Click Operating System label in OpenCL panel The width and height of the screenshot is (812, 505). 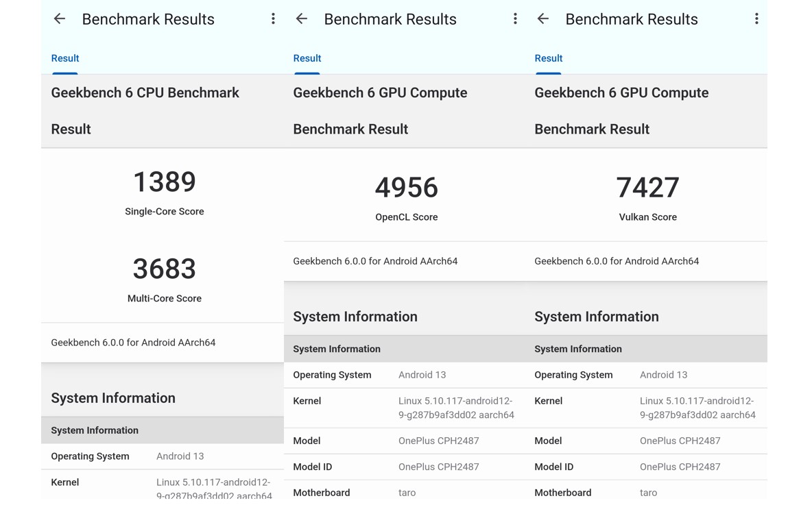click(x=332, y=375)
